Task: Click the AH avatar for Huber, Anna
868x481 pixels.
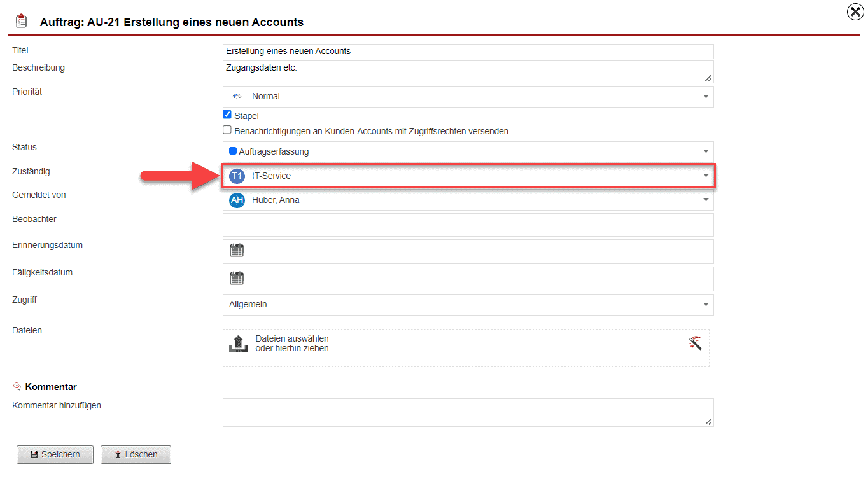Action: coord(237,200)
